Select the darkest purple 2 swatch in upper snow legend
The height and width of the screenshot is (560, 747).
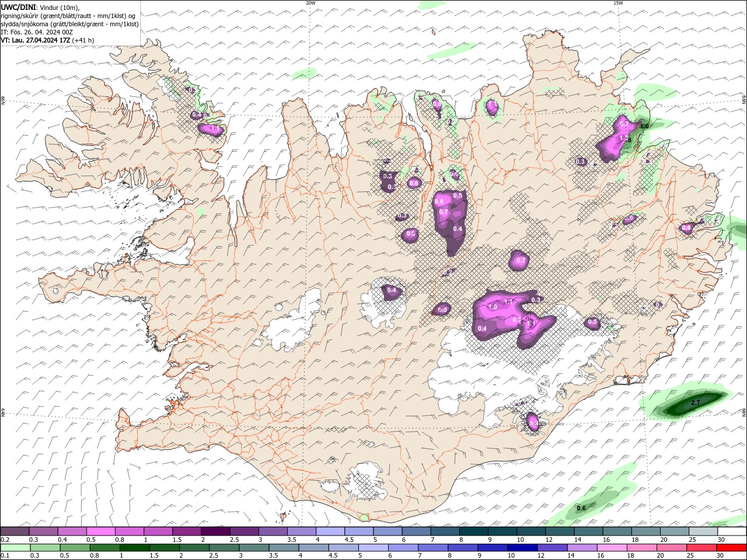(x=215, y=531)
